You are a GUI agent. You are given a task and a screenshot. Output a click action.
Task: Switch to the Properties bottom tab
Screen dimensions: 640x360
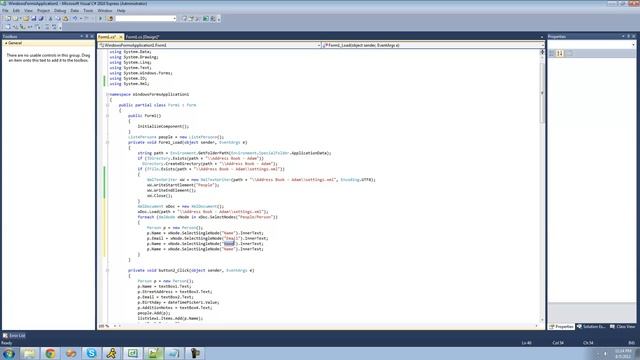562,327
